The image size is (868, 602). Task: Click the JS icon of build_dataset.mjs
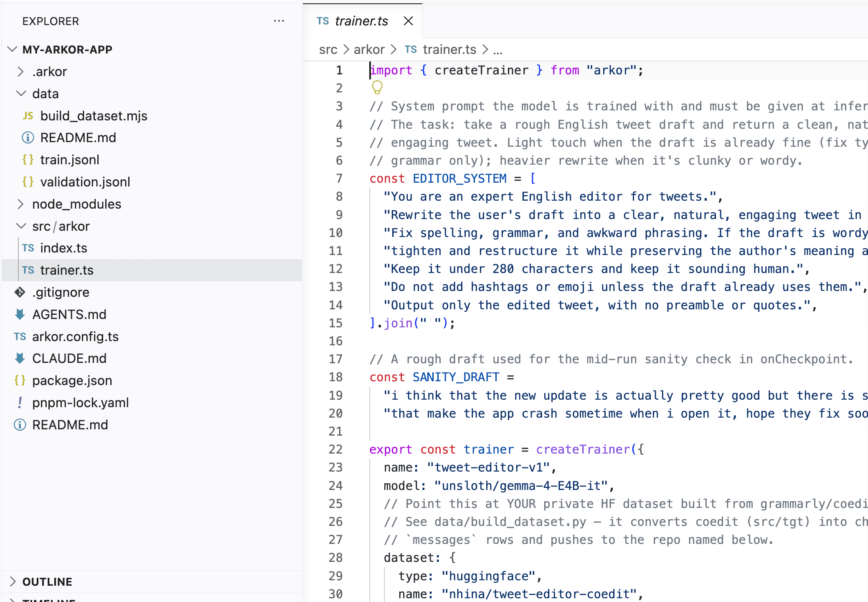28,116
